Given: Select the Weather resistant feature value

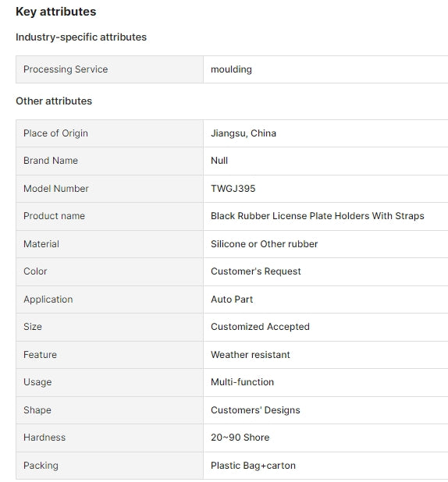Looking at the screenshot, I should (x=251, y=355).
